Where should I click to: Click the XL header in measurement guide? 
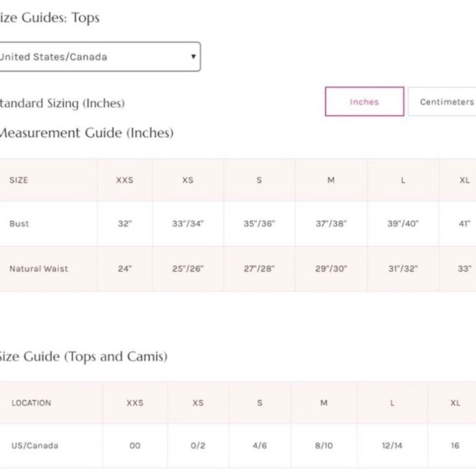tap(465, 180)
